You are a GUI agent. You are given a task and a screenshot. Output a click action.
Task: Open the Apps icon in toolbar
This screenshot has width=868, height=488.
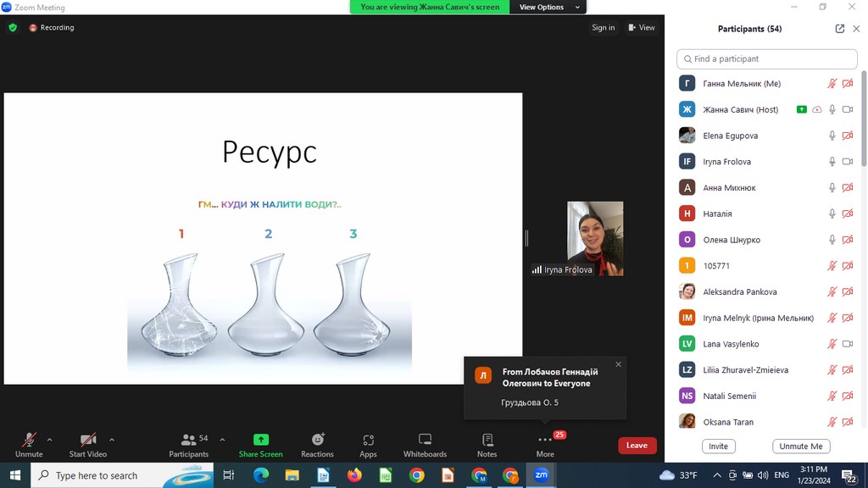click(x=368, y=440)
